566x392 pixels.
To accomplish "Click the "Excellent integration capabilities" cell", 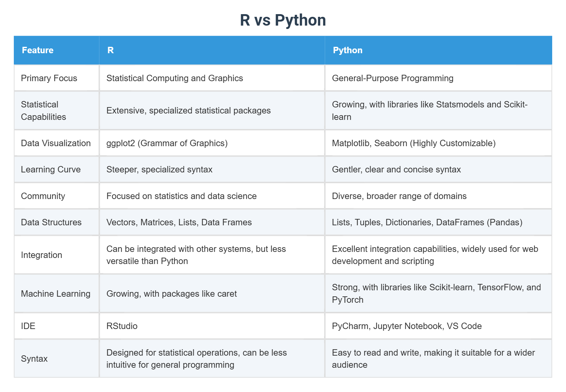I will click(438, 255).
